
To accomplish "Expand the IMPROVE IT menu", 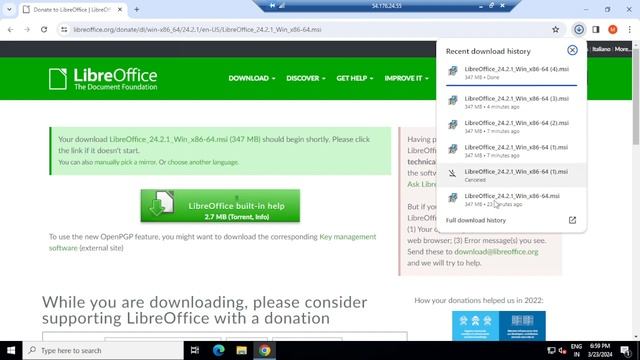I will tap(407, 78).
